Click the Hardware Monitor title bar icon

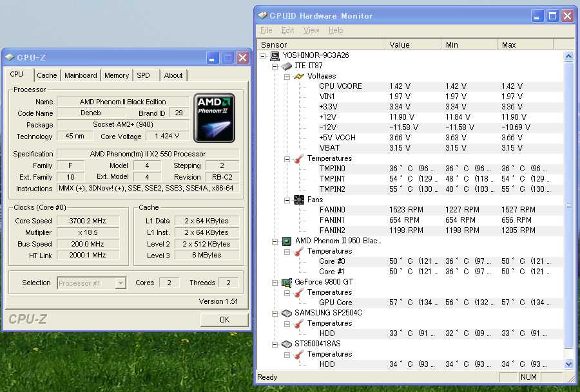(x=262, y=15)
